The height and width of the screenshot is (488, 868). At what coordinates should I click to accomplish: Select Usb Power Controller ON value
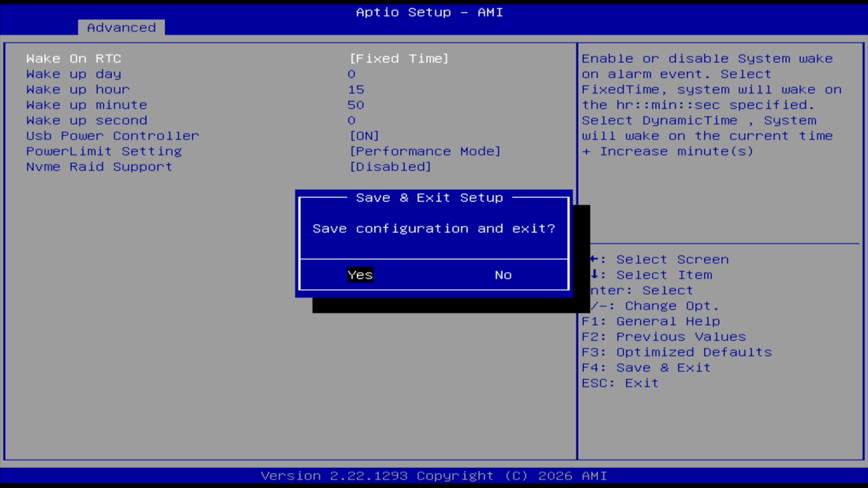pos(364,136)
